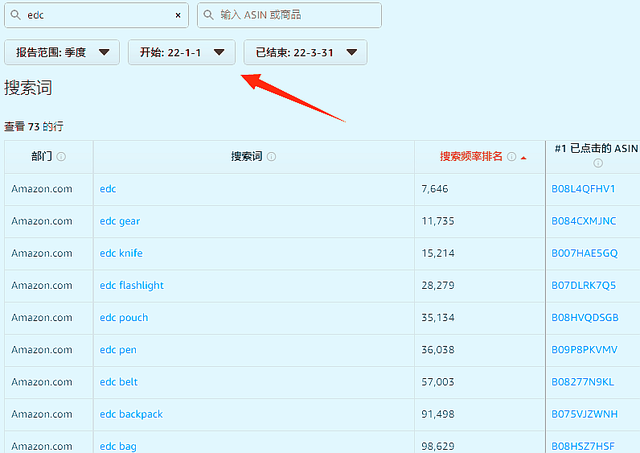
Task: Open the 开始: 22-1-1 date dropdown
Action: point(182,52)
